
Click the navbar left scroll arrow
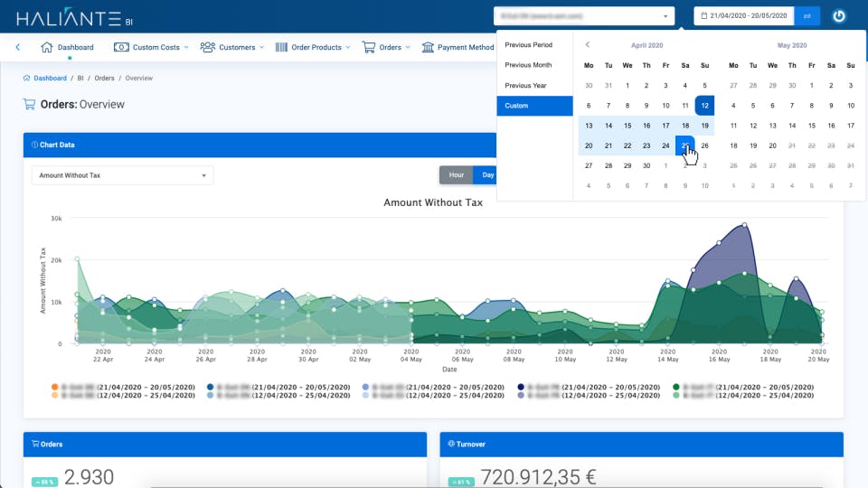(18, 47)
